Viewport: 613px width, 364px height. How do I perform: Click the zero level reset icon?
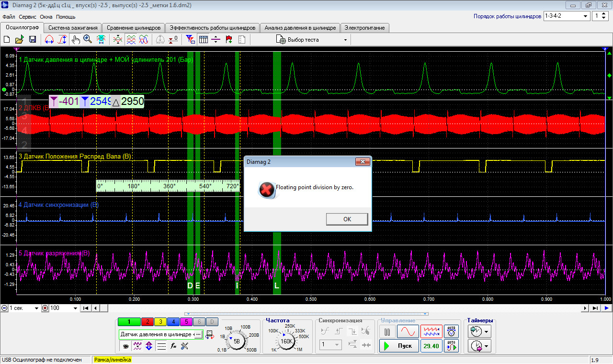[x=173, y=40]
